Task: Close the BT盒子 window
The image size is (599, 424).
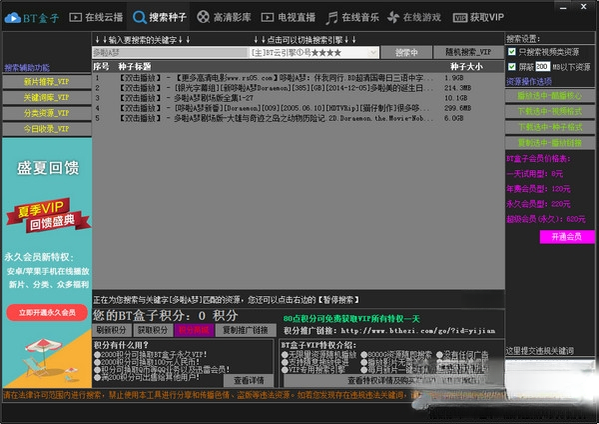Action: point(584,6)
